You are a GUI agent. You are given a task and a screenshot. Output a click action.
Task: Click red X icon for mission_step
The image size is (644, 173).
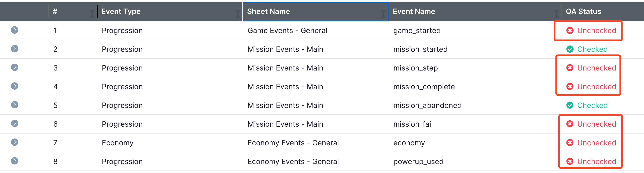(x=570, y=68)
